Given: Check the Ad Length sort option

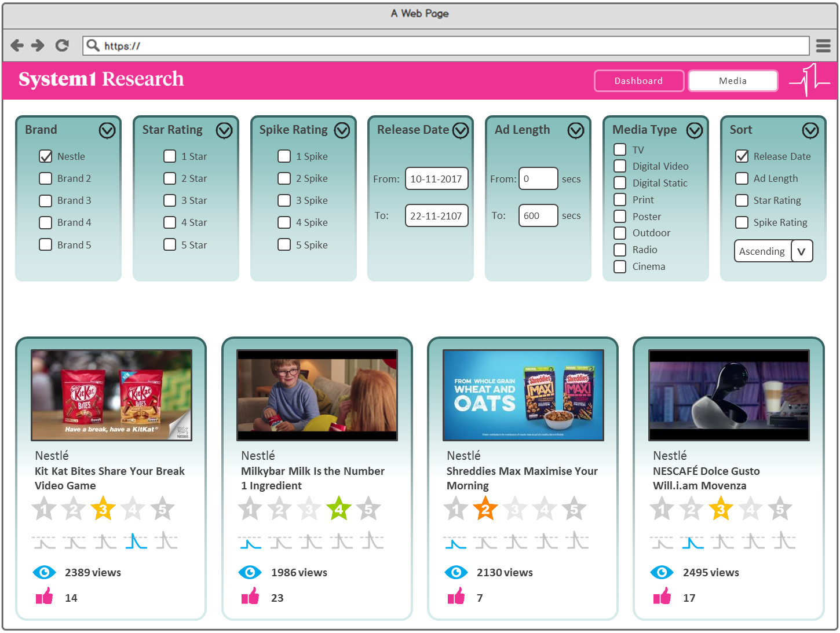Looking at the screenshot, I should (x=742, y=178).
